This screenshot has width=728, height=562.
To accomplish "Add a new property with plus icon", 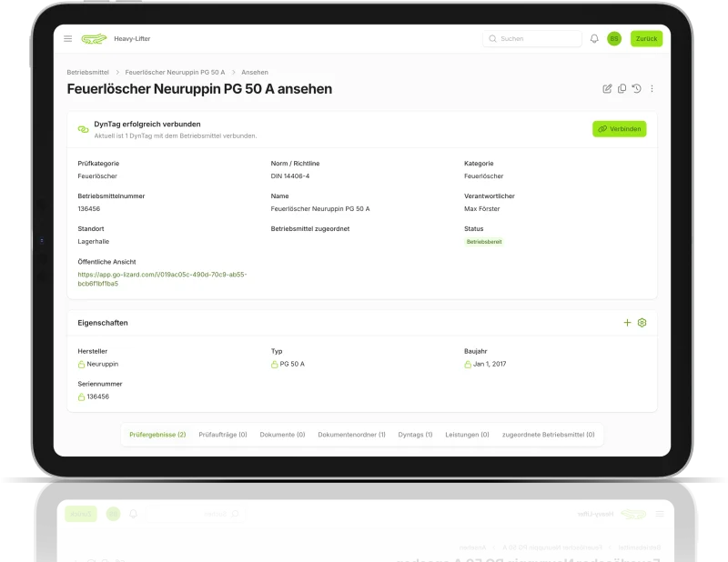I will [627, 323].
